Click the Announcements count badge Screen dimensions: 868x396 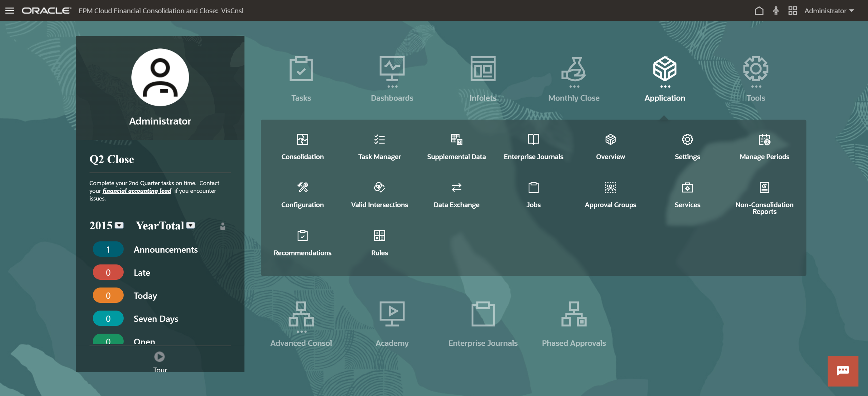pyautogui.click(x=108, y=249)
